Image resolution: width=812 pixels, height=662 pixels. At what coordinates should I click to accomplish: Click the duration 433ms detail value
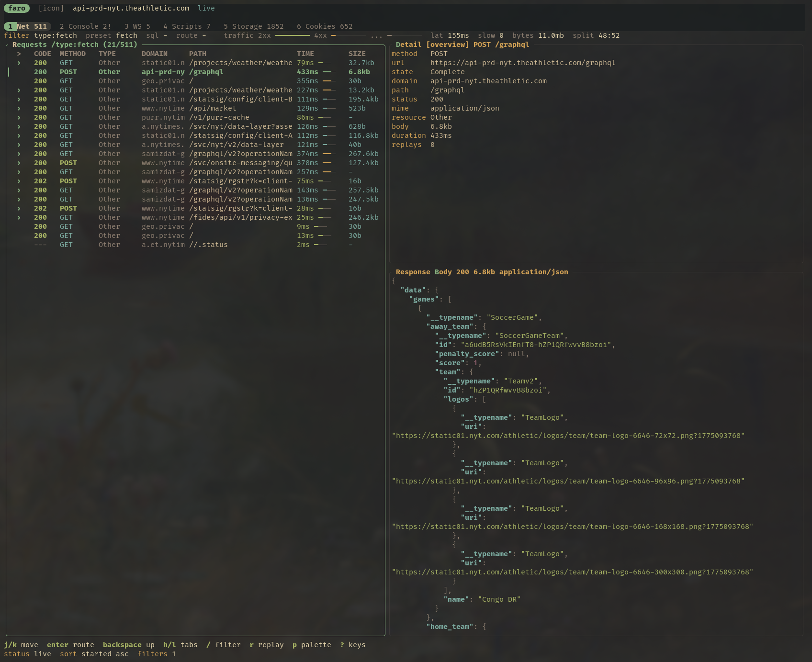pos(441,135)
